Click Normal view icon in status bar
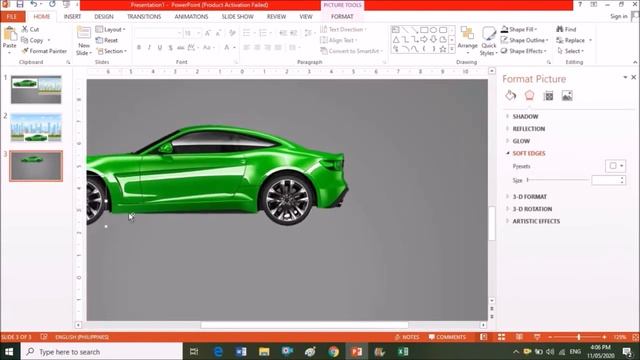 483,337
